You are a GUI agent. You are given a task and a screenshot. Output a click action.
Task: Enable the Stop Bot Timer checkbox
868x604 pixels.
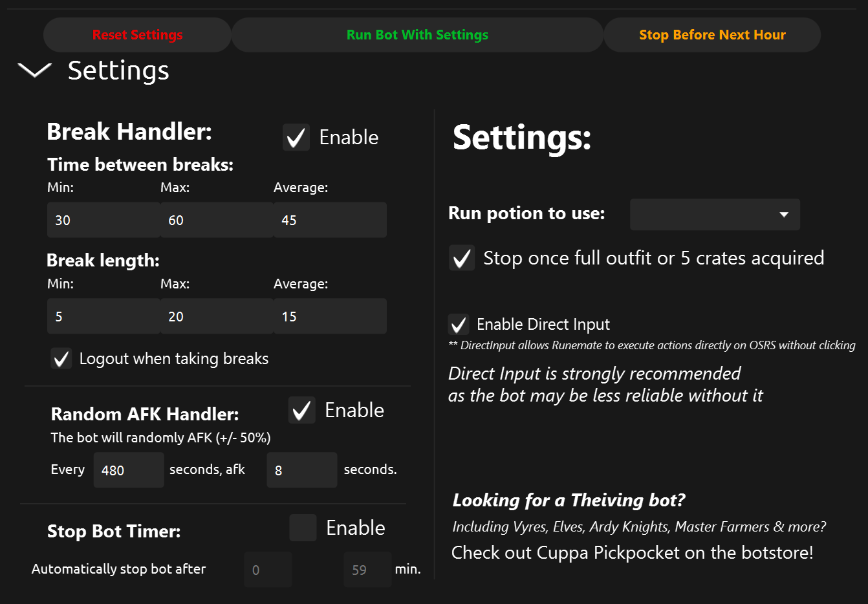coord(303,528)
